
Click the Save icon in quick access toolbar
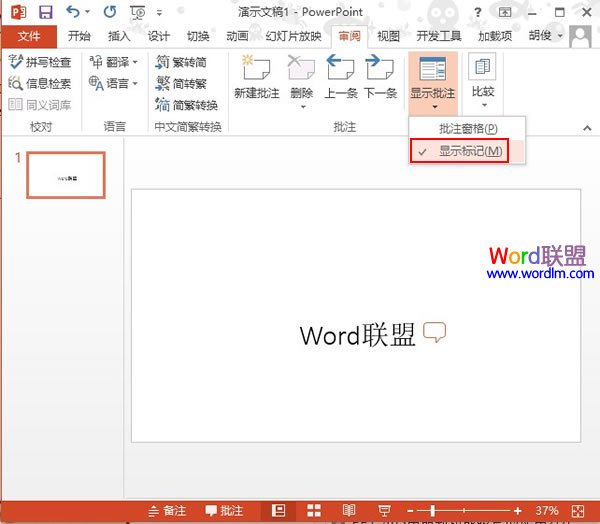[x=46, y=12]
